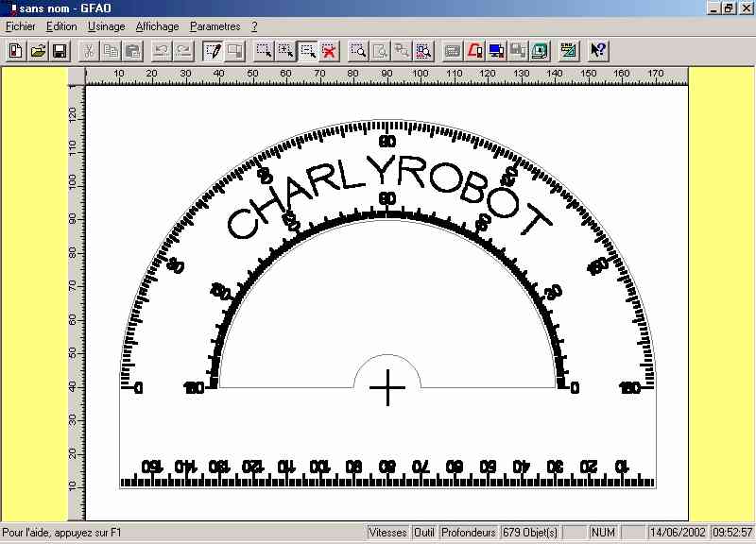Image resolution: width=756 pixels, height=544 pixels.
Task: Click the NUM status indicator
Action: 603,533
